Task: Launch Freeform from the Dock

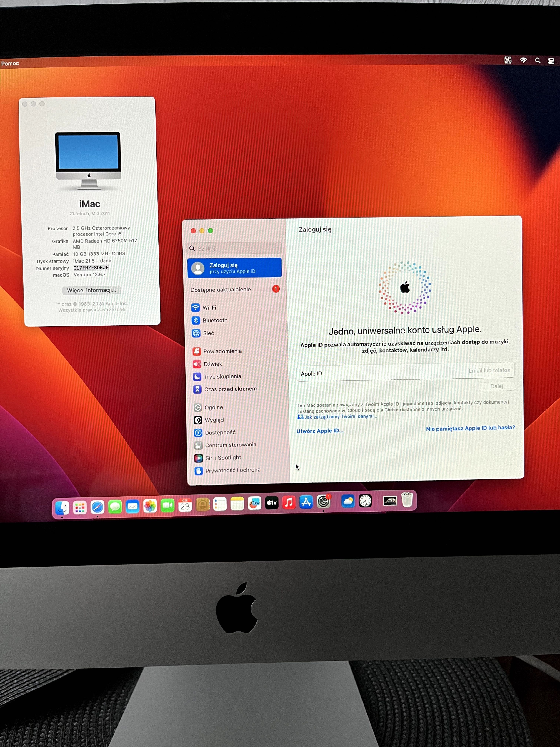Action: 254,504
